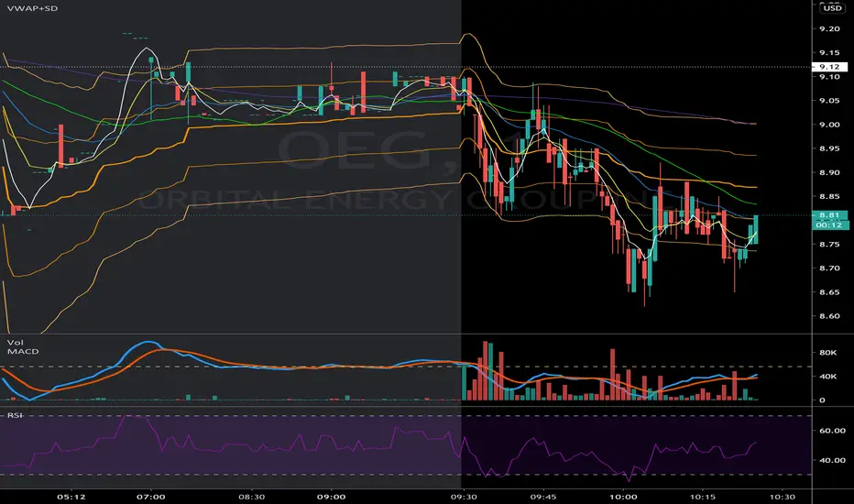Select the MACD indicator legend label
Image resolution: width=854 pixels, height=504 pixels.
[23, 352]
